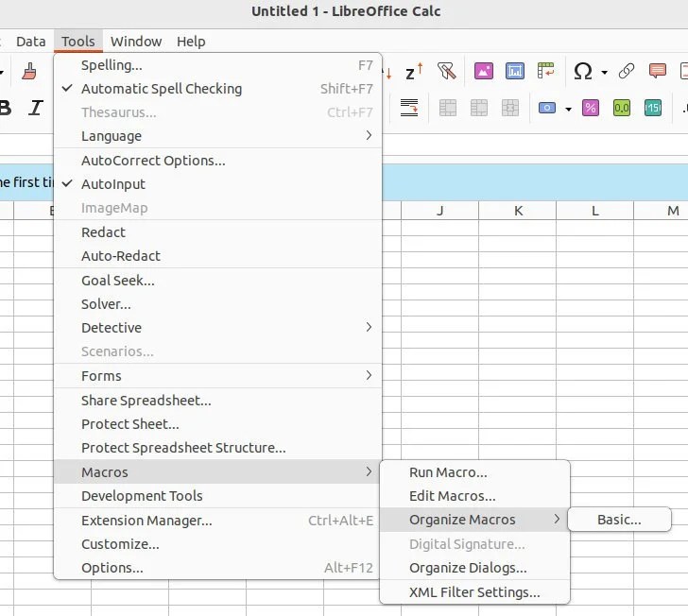Viewport: 688px width, 616px height.
Task: Insert special character Omega icon
Action: click(x=583, y=71)
